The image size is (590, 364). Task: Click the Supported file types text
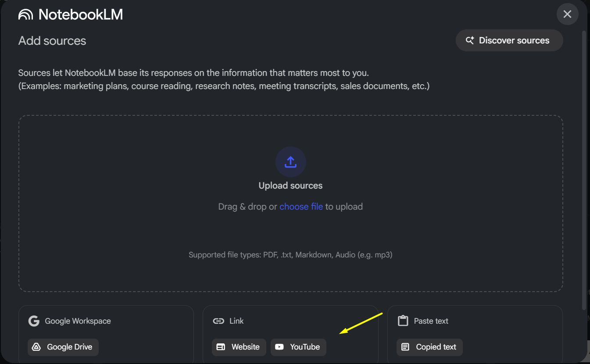pyautogui.click(x=290, y=254)
